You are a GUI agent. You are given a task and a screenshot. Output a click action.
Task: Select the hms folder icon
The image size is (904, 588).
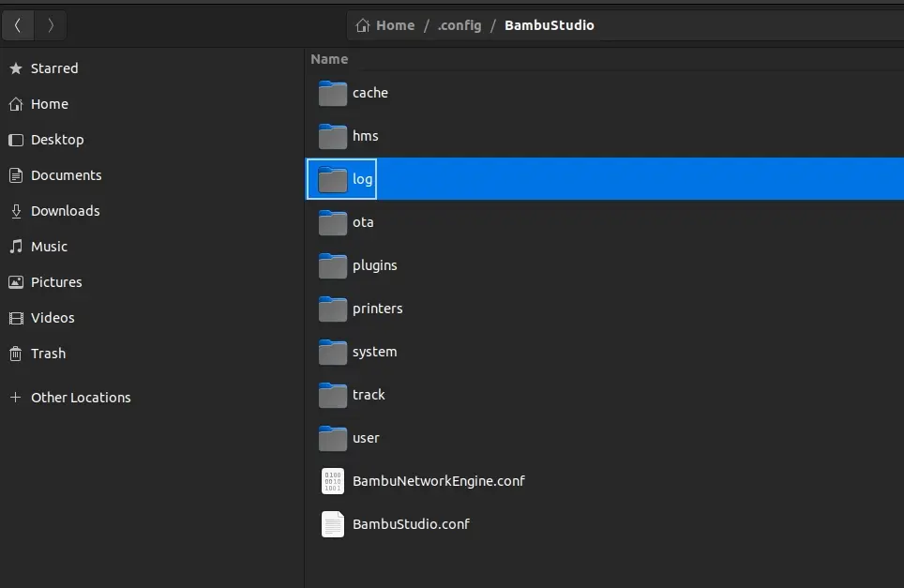[333, 137]
